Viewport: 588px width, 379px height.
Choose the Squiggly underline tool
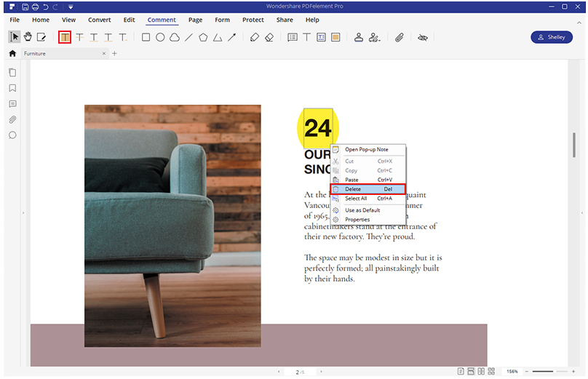tap(108, 37)
